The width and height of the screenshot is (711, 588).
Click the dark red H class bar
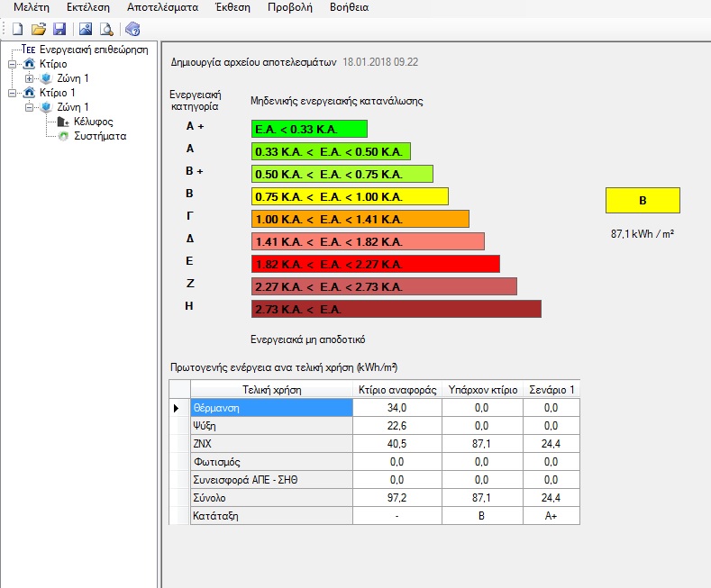pos(397,309)
